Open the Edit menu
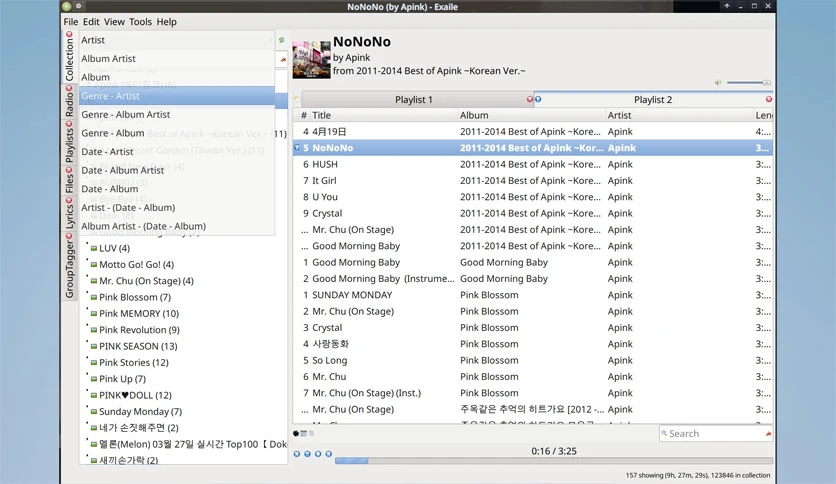Viewport: 836px width, 484px height. (x=91, y=22)
